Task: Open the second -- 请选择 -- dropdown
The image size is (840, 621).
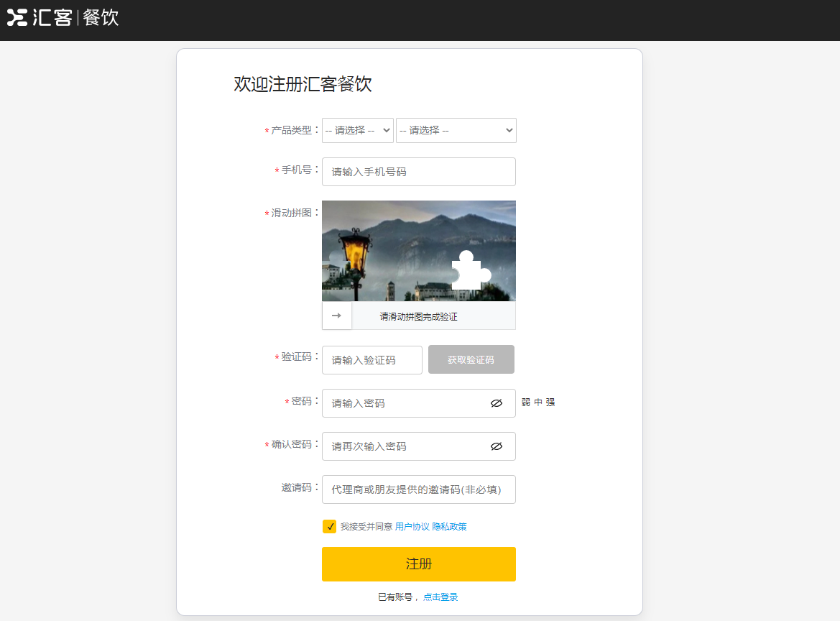Action: coord(456,130)
